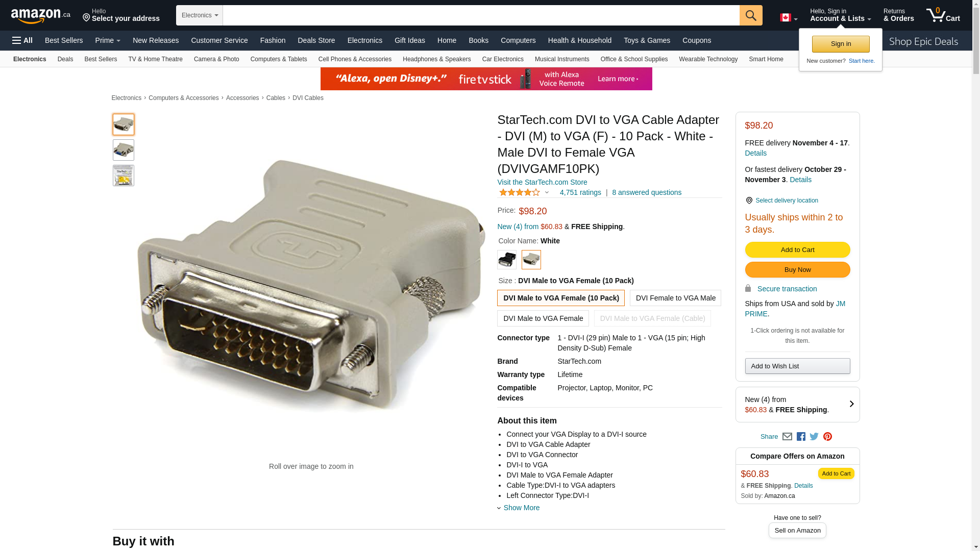
Task: Open the All hamburger menu
Action: pyautogui.click(x=22, y=40)
